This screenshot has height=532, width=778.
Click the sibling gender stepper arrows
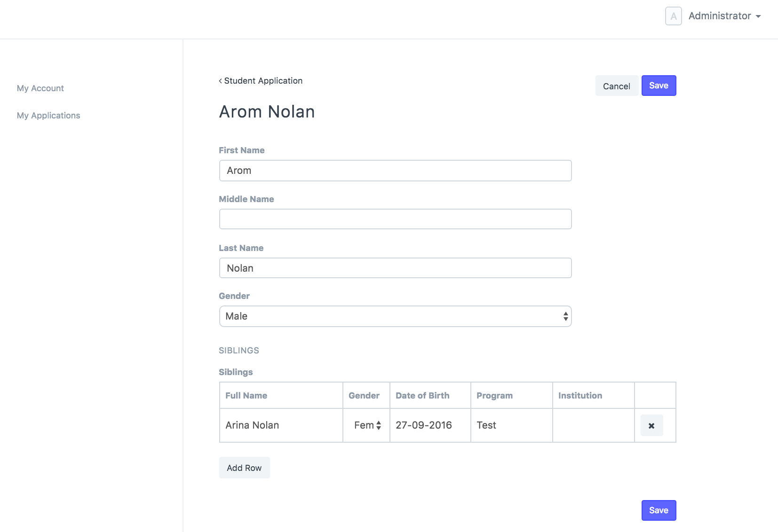(379, 425)
